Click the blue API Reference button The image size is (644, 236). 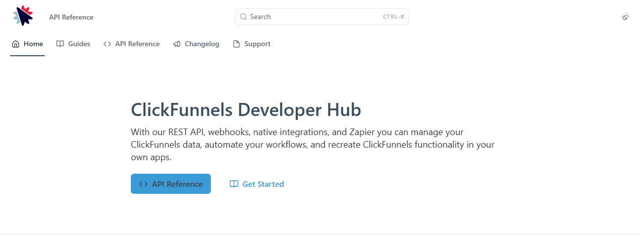click(171, 184)
